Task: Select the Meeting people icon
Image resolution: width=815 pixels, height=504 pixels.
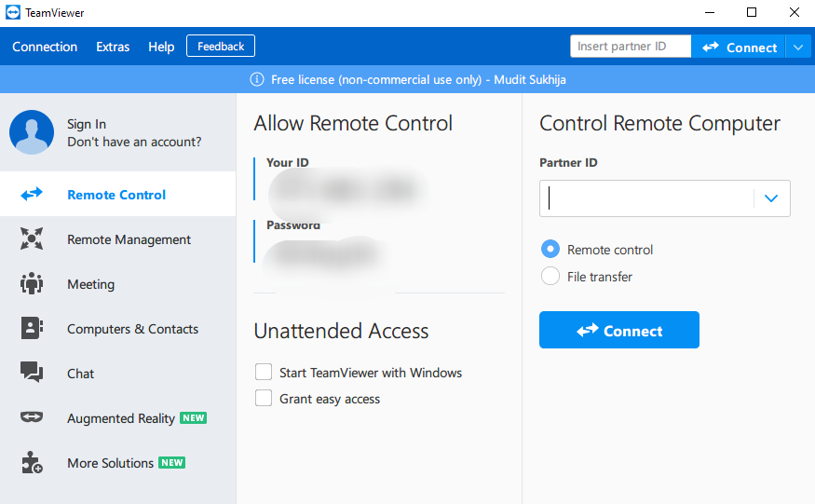Action: (32, 284)
